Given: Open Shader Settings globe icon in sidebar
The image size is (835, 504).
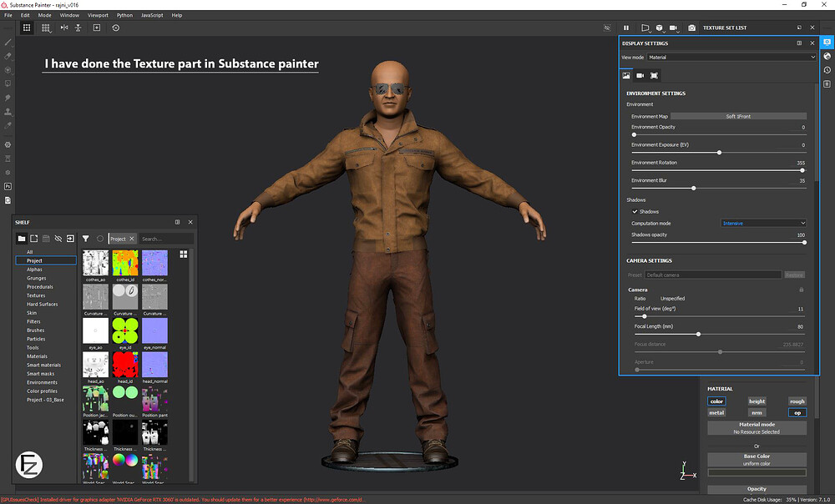Looking at the screenshot, I should pyautogui.click(x=827, y=56).
